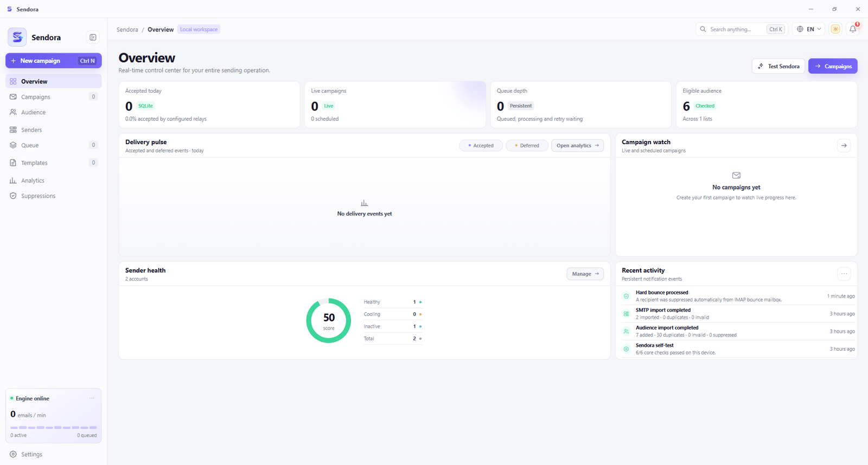Click the Search anything field
This screenshot has width=868, height=465.
point(742,29)
